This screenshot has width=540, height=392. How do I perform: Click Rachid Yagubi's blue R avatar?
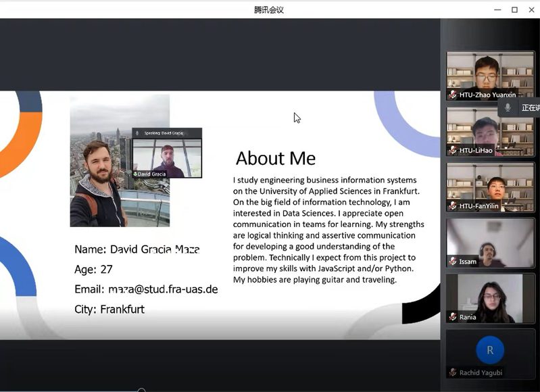(490, 349)
